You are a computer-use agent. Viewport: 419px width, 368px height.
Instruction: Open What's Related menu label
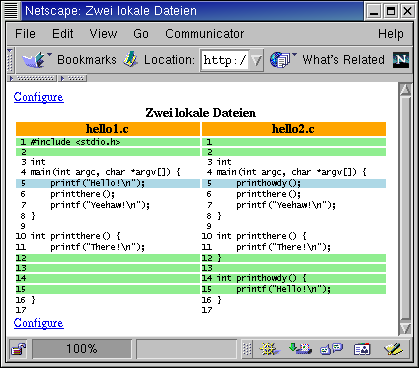343,60
